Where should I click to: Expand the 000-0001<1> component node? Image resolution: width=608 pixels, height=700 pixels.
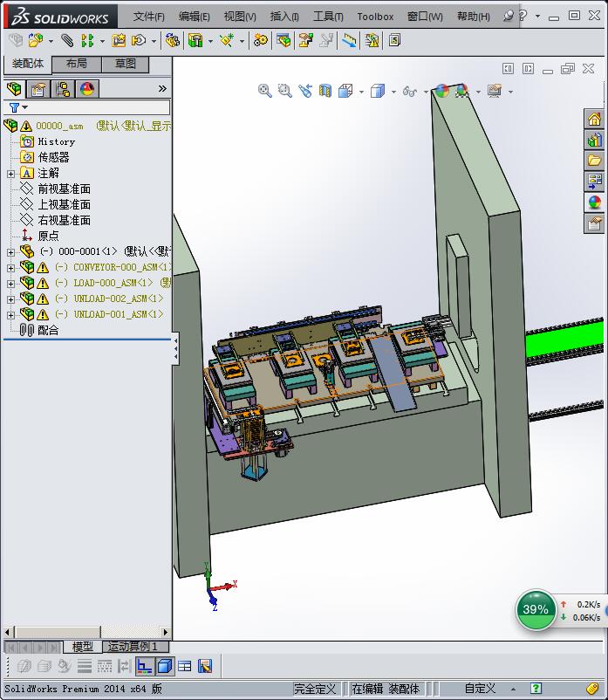pos(10,252)
